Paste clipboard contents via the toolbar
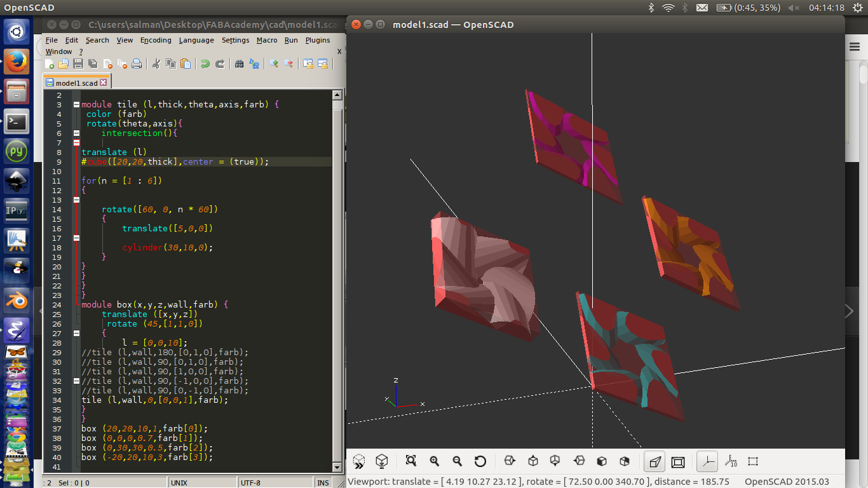This screenshot has width=868, height=488. click(x=186, y=64)
